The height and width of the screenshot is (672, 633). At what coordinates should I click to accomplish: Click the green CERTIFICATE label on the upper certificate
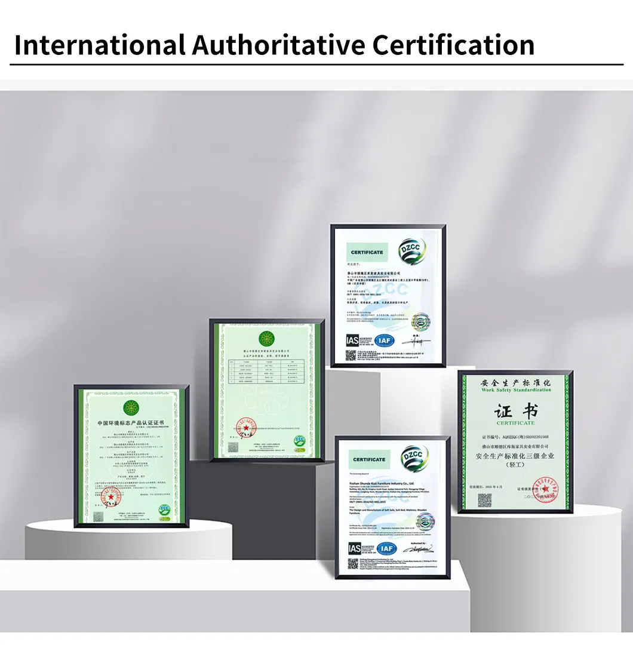(x=367, y=252)
